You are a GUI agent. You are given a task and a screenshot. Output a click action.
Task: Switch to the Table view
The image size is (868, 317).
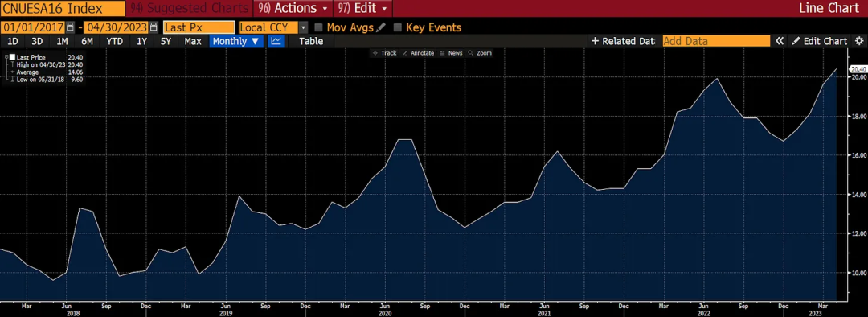tap(311, 41)
